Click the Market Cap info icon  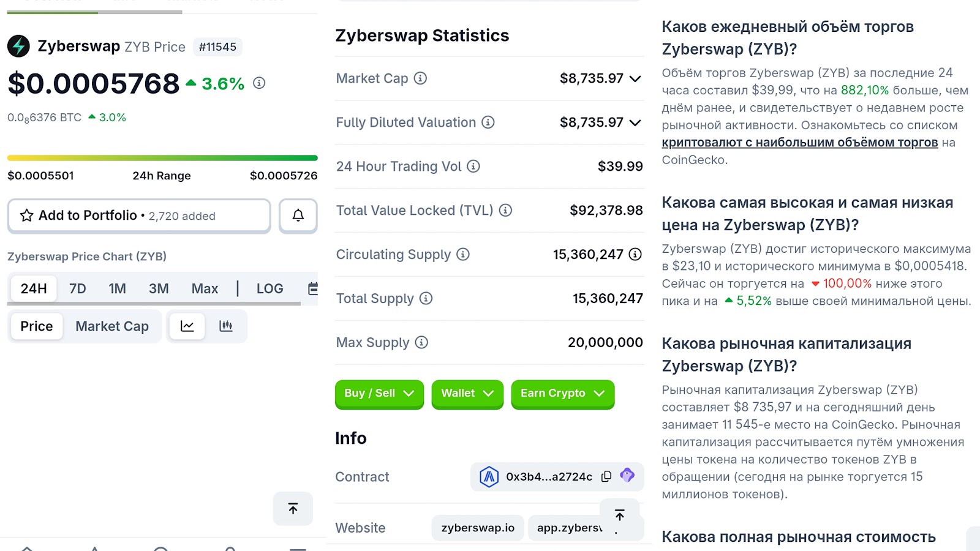420,78
